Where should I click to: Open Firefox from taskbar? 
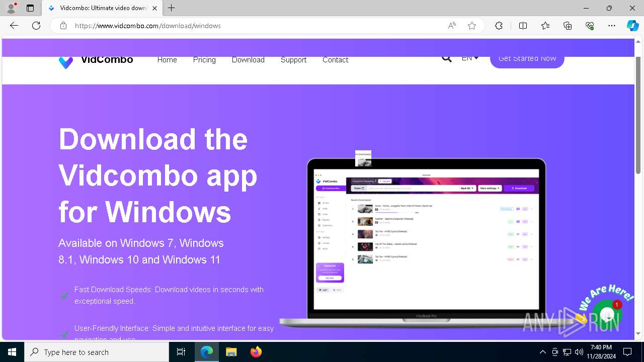[256, 352]
